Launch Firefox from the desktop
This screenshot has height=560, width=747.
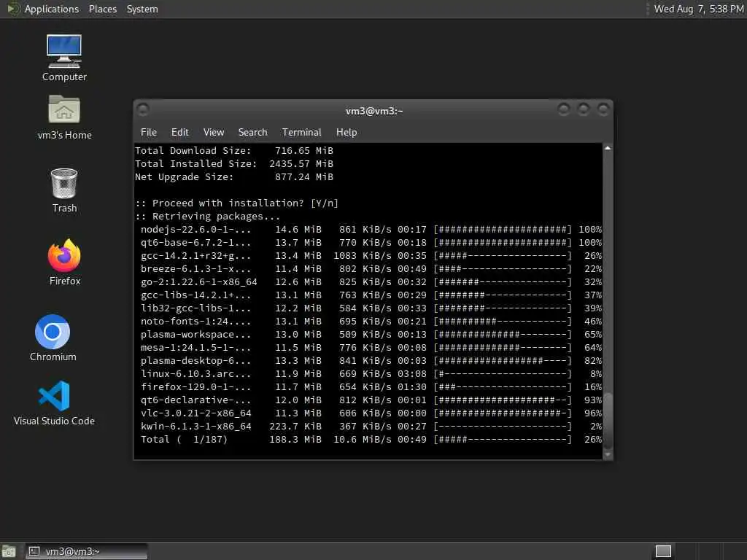(x=64, y=262)
